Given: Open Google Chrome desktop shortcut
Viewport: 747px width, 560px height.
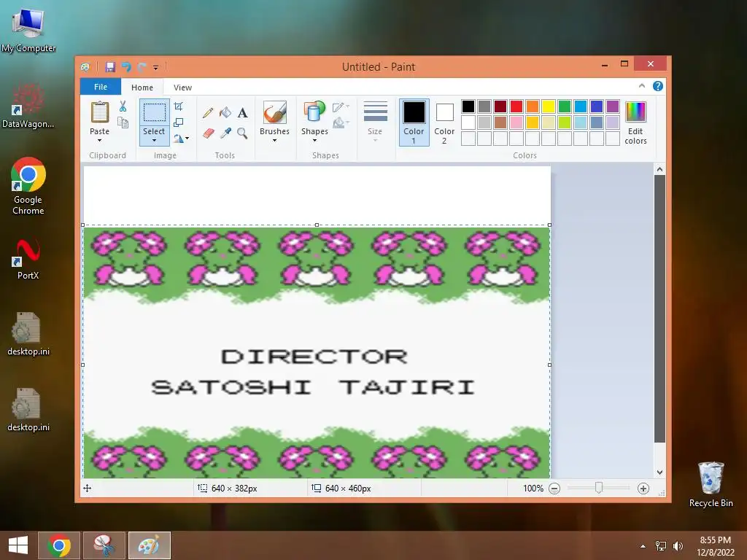Looking at the screenshot, I should (28, 186).
